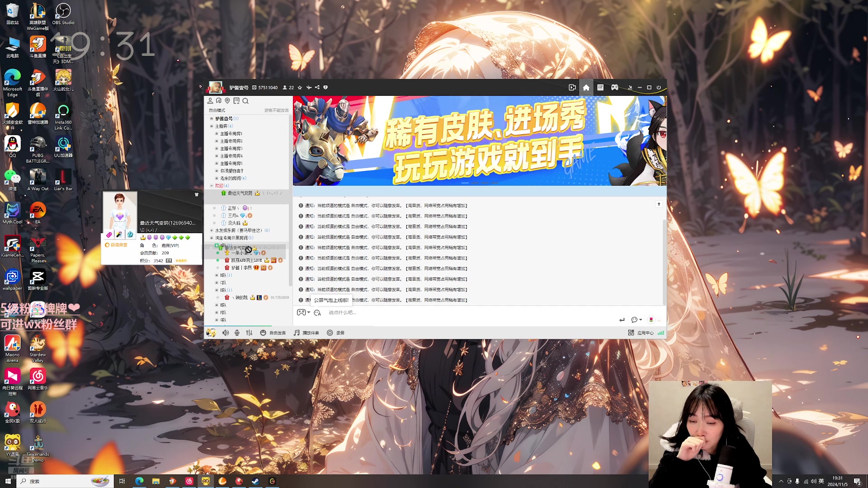Click the user avatar in bottom bar
Image resolution: width=868 pixels, height=488 pixels.
[x=211, y=333]
